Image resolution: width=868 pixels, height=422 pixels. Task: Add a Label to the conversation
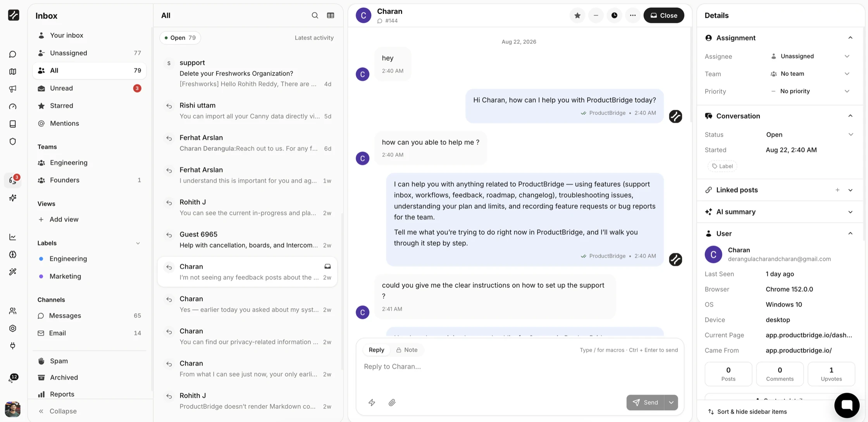point(722,166)
